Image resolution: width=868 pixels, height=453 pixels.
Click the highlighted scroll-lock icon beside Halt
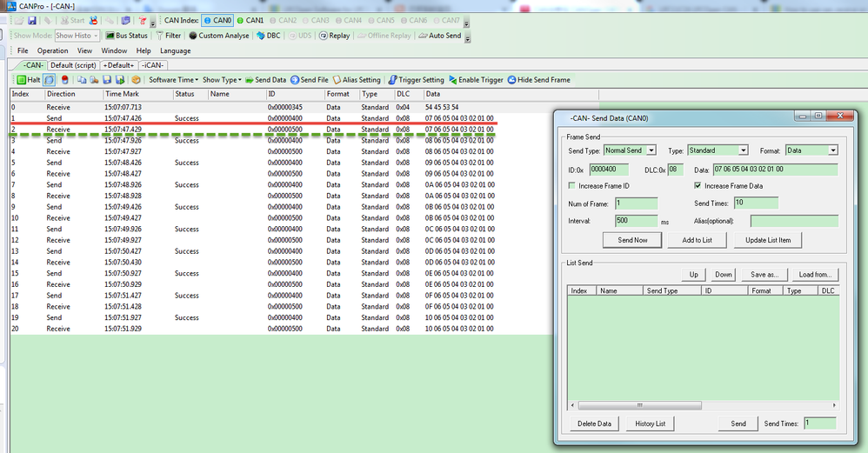click(50, 80)
